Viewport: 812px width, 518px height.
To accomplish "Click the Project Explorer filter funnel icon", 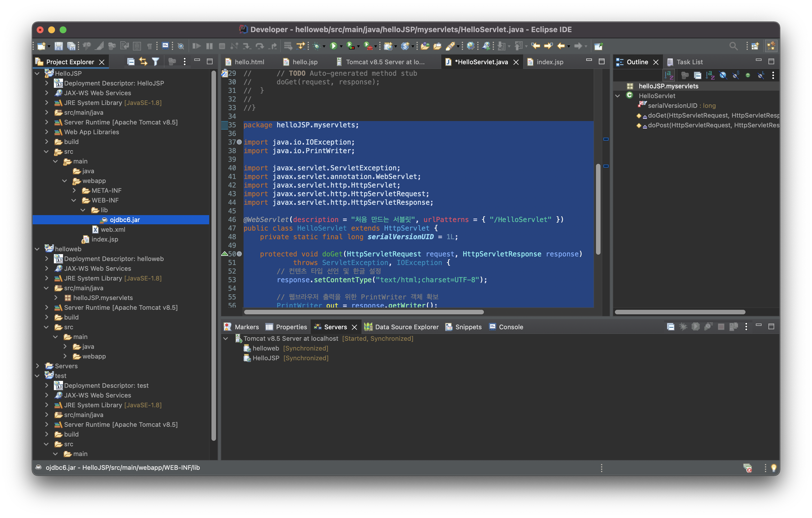I will (156, 62).
